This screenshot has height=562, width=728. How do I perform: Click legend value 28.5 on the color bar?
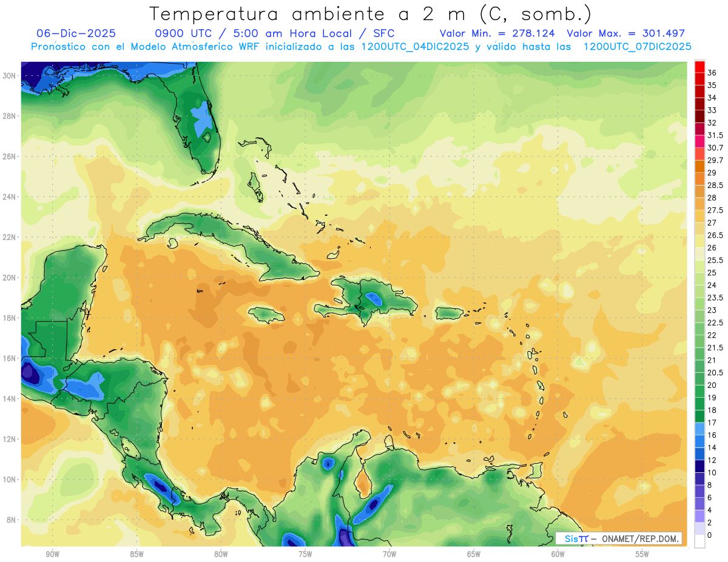[x=716, y=185]
